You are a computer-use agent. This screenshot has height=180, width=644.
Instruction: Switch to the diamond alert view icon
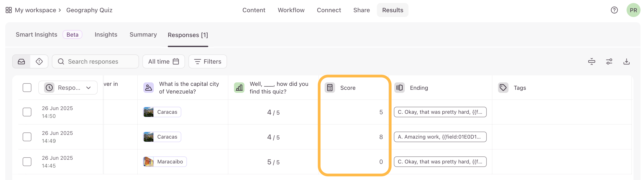39,61
